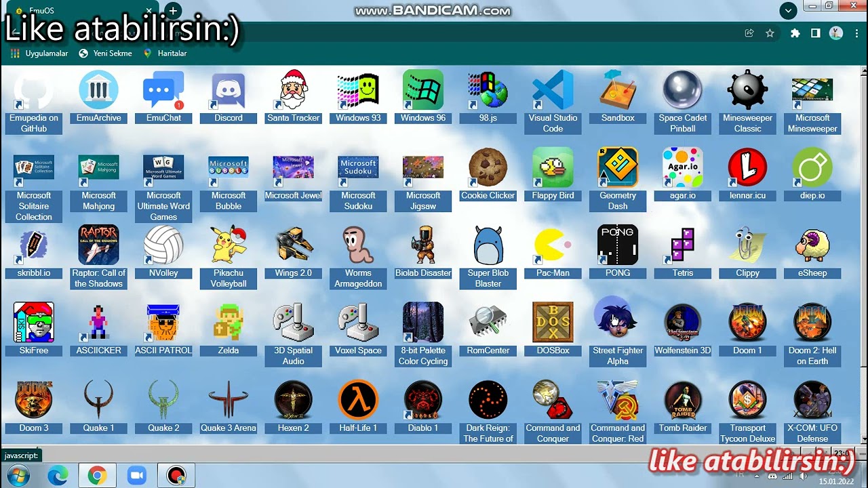Launch Geometry Dash icon

618,167
